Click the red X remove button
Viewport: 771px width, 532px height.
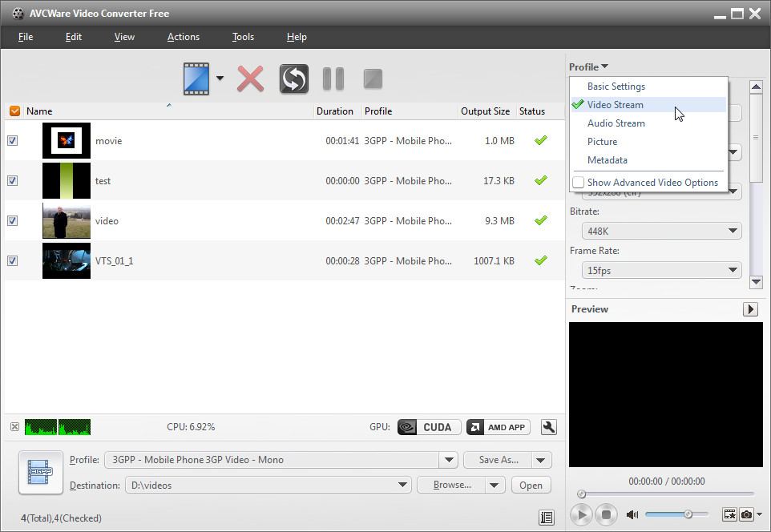click(251, 79)
